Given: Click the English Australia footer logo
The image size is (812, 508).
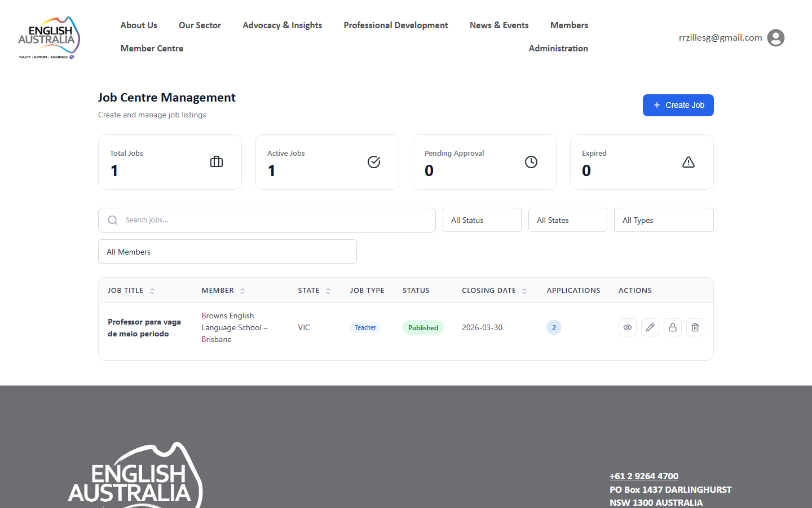Looking at the screenshot, I should tap(135, 474).
